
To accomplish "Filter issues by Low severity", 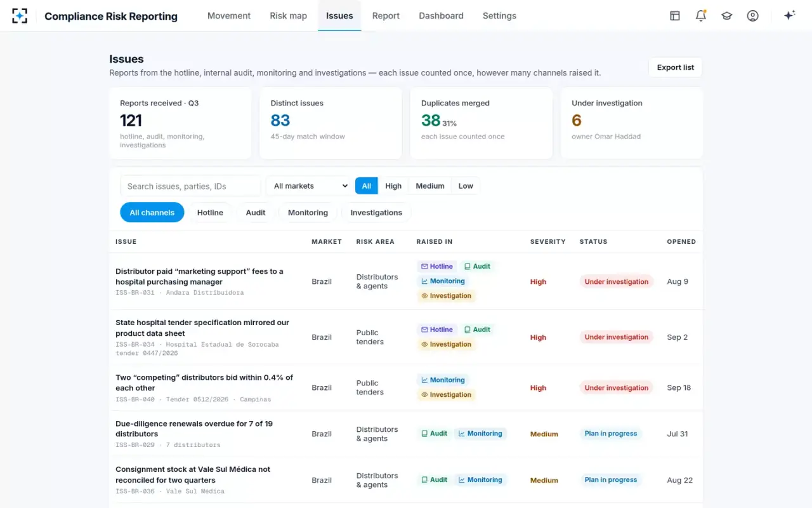I will tap(466, 186).
